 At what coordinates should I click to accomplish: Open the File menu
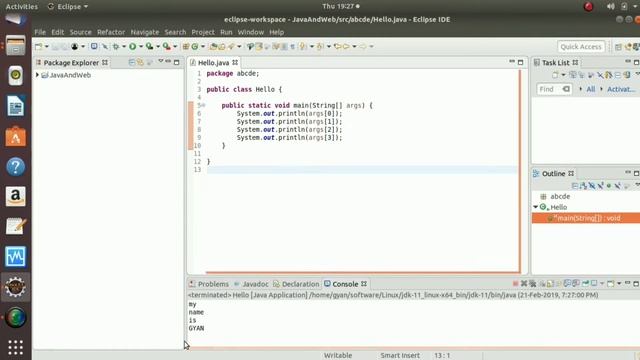(x=40, y=32)
